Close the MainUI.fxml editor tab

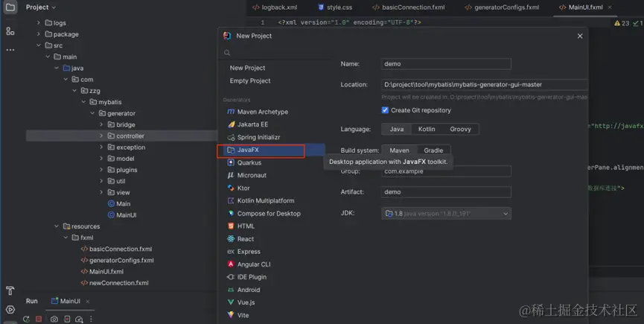click(x=610, y=7)
